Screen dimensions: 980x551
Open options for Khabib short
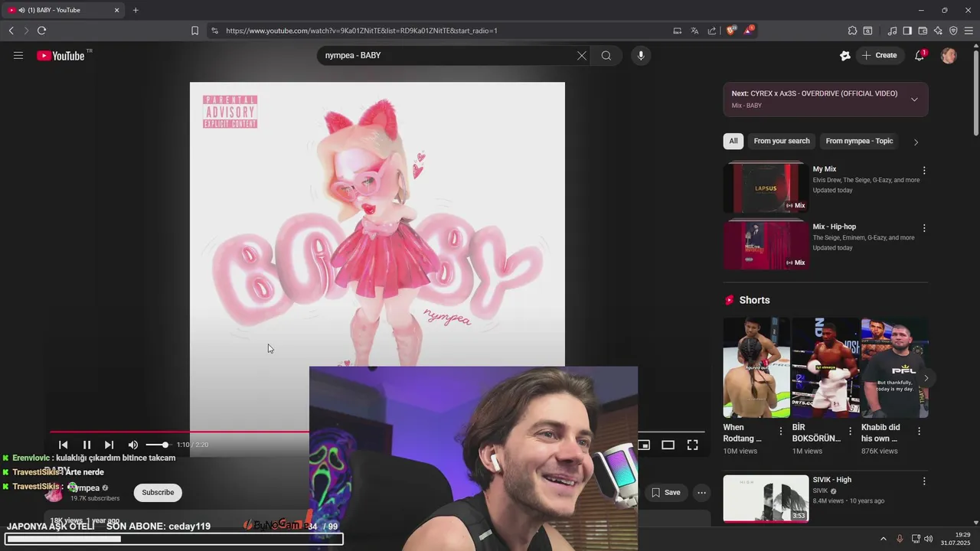click(919, 432)
